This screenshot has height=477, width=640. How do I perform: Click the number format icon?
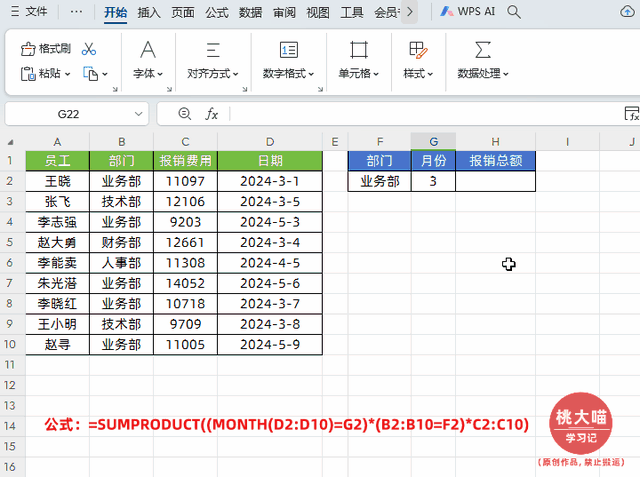(x=289, y=50)
